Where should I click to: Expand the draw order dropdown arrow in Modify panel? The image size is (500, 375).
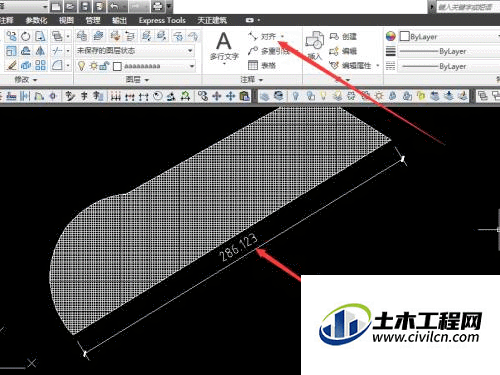[x=68, y=36]
